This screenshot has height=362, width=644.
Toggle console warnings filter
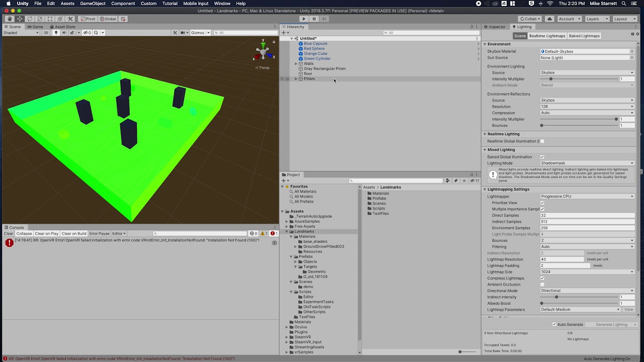264,233
